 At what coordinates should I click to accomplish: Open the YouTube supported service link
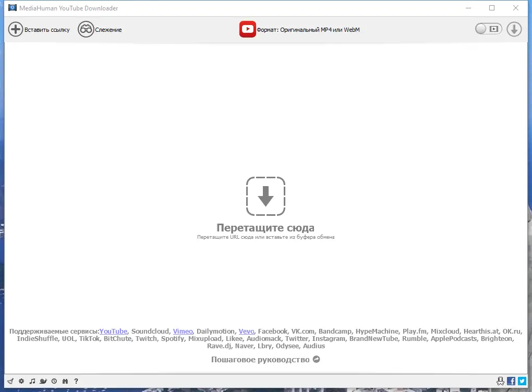click(x=113, y=331)
